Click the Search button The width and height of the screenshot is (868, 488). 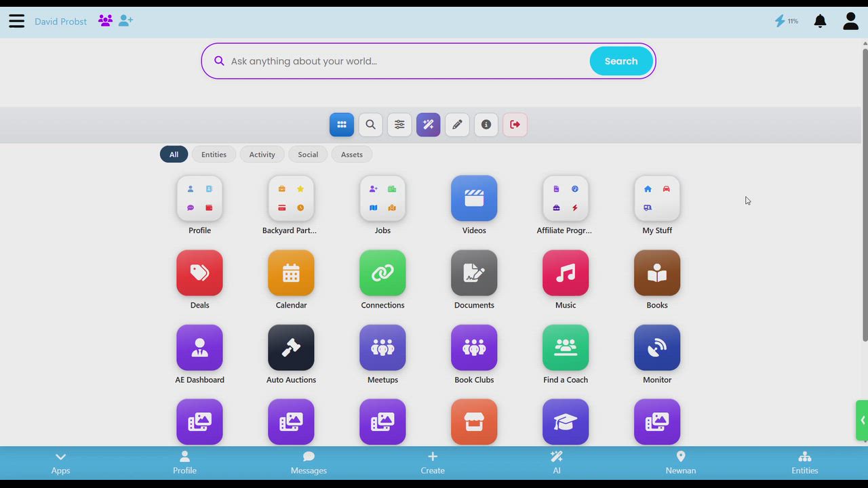point(621,61)
